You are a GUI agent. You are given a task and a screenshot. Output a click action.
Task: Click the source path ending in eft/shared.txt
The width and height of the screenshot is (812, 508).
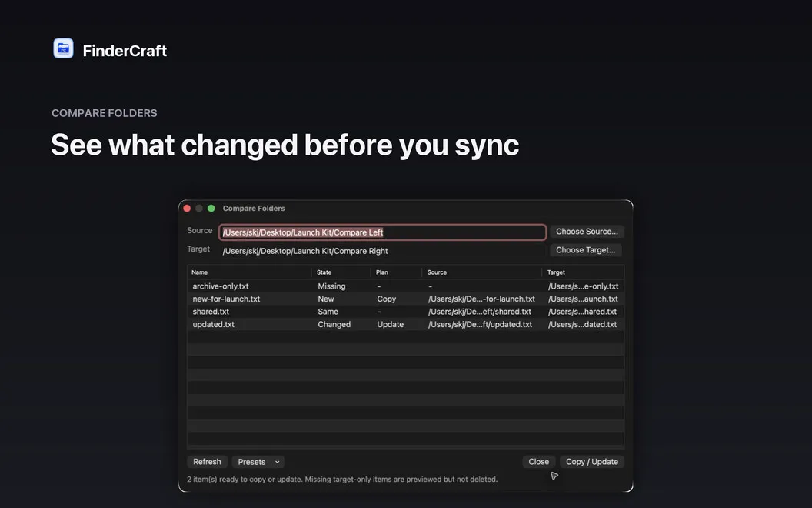(x=480, y=312)
